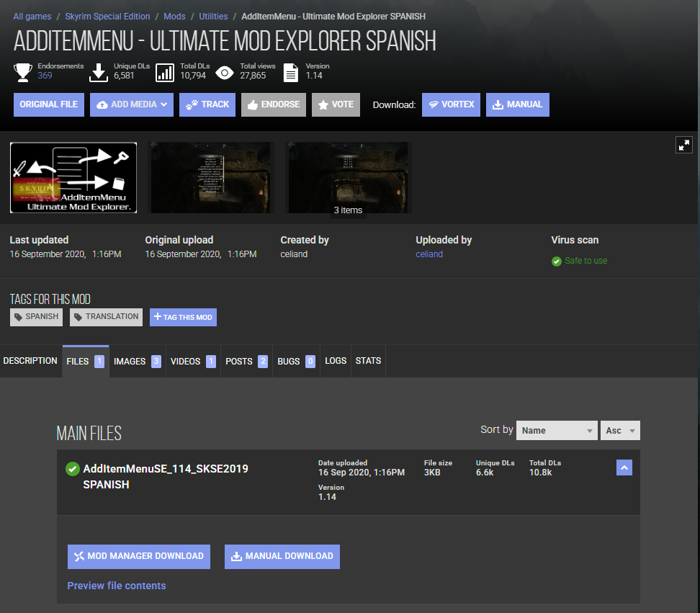This screenshot has width=700, height=613.
Task: Open the Sort by Name dropdown
Action: 557,430
